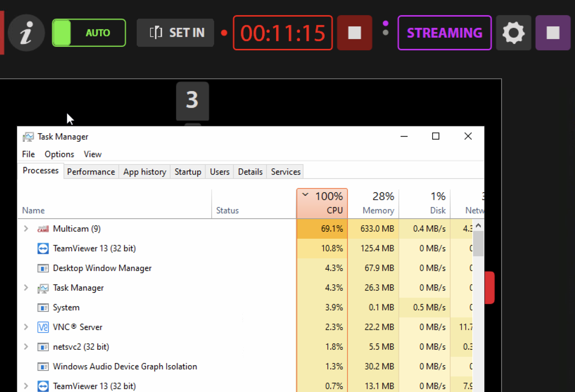Sort processes by Name column
This screenshot has width=575, height=392.
pyautogui.click(x=115, y=204)
